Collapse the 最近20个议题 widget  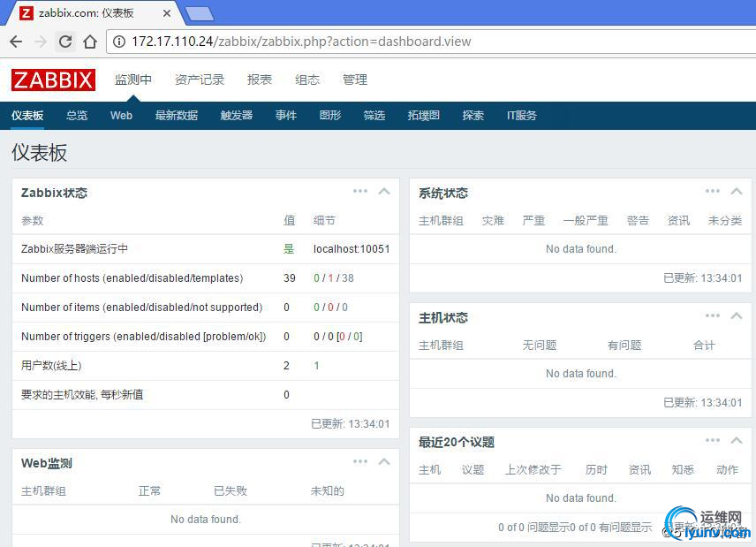[x=737, y=440]
